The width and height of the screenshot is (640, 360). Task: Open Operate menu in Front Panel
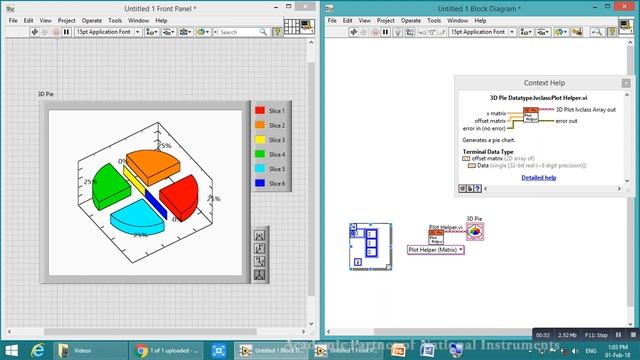(91, 20)
